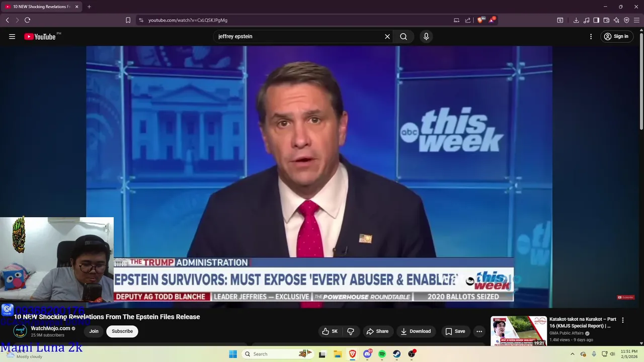The width and height of the screenshot is (644, 362).
Task: Save the video to a playlist
Action: coord(455,331)
